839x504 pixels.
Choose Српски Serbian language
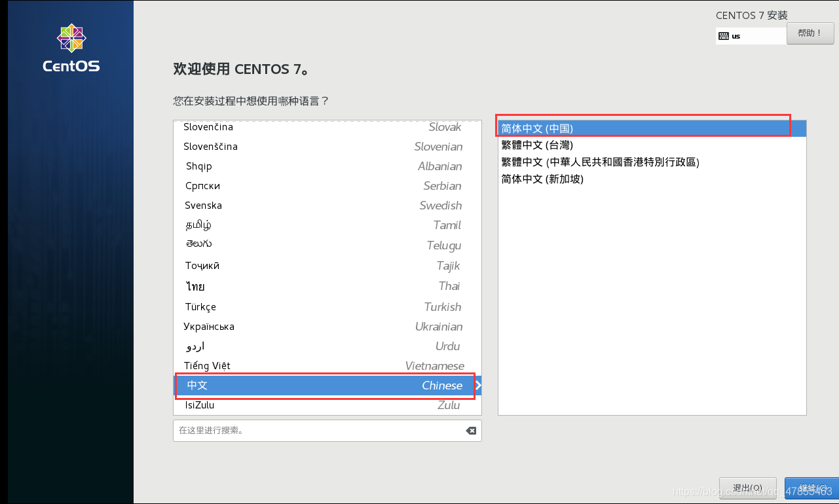pyautogui.click(x=327, y=186)
